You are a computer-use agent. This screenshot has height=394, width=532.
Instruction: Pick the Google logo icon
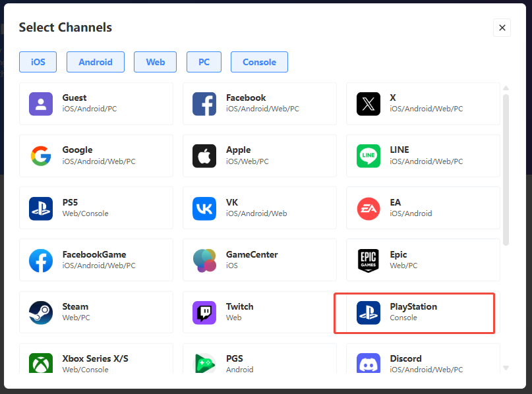[x=41, y=156]
